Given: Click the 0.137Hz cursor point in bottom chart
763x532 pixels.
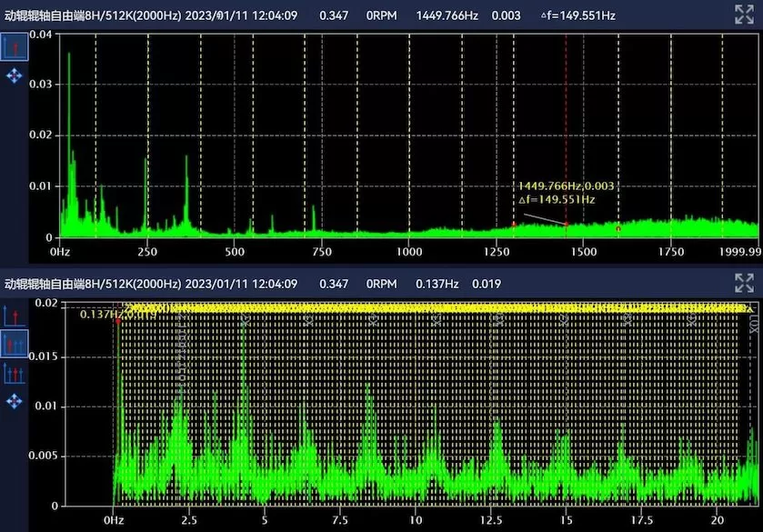Looking at the screenshot, I should pyautogui.click(x=117, y=321).
